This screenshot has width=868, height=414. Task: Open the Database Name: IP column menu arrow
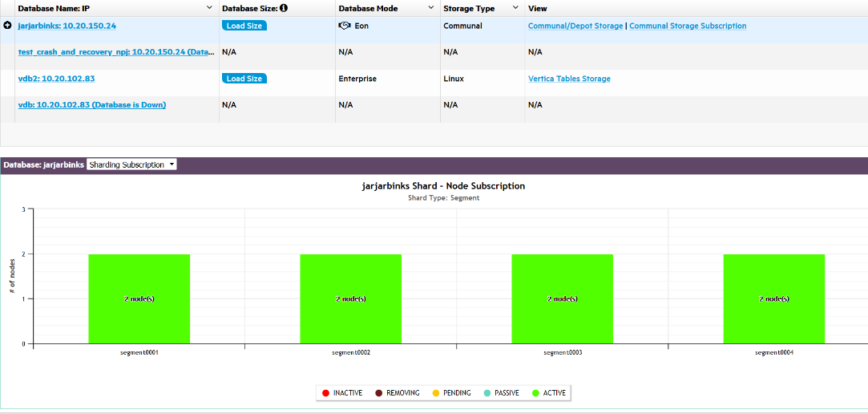coord(209,8)
